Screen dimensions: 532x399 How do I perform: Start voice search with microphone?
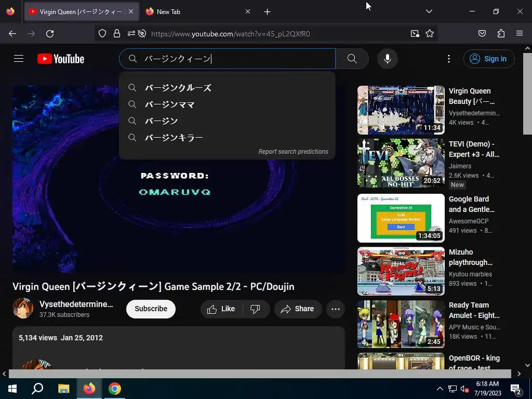(x=388, y=59)
